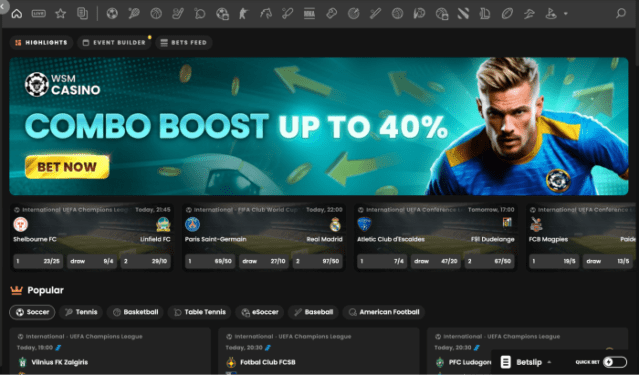This screenshot has height=375, width=639.
Task: Expand more sports dropdown arrow
Action: (x=566, y=13)
